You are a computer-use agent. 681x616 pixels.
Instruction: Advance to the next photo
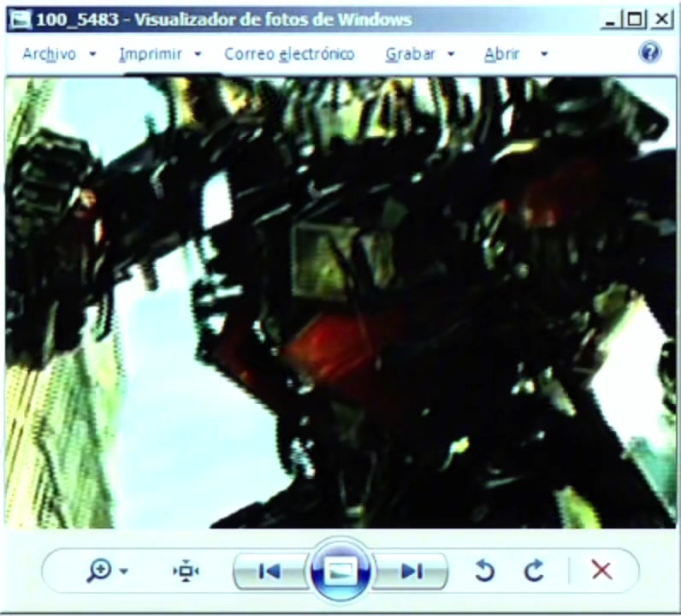pos(412,572)
